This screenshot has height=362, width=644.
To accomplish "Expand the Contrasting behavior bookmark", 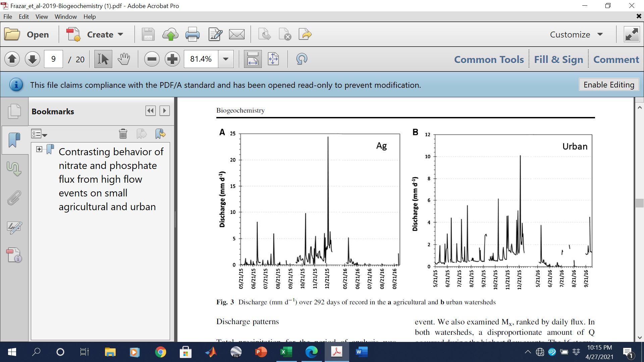I will [39, 149].
